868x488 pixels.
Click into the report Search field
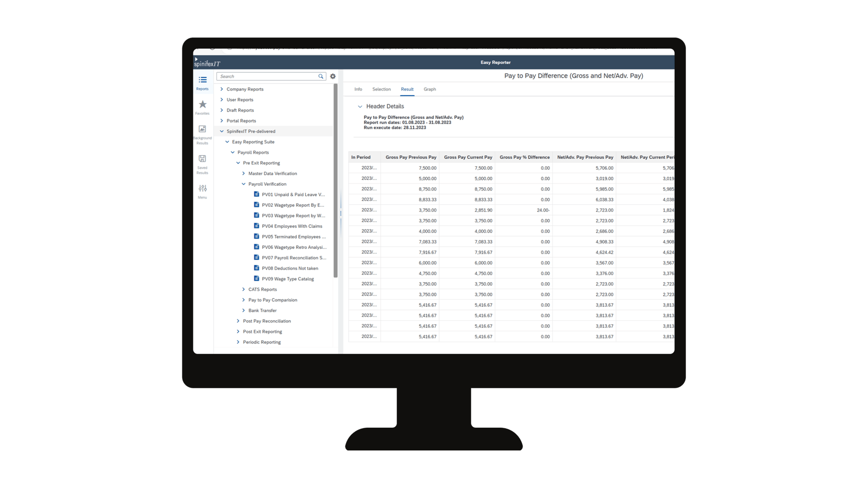tap(268, 77)
